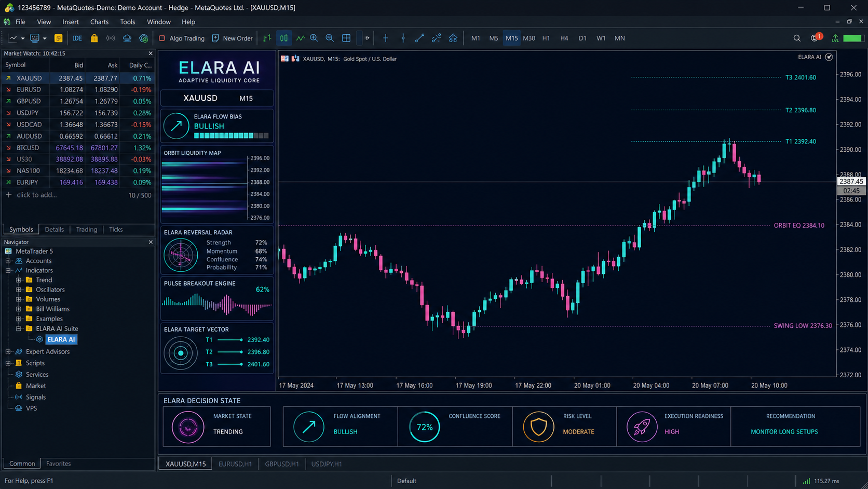Select the Candlestick chart toolbar icon

284,38
